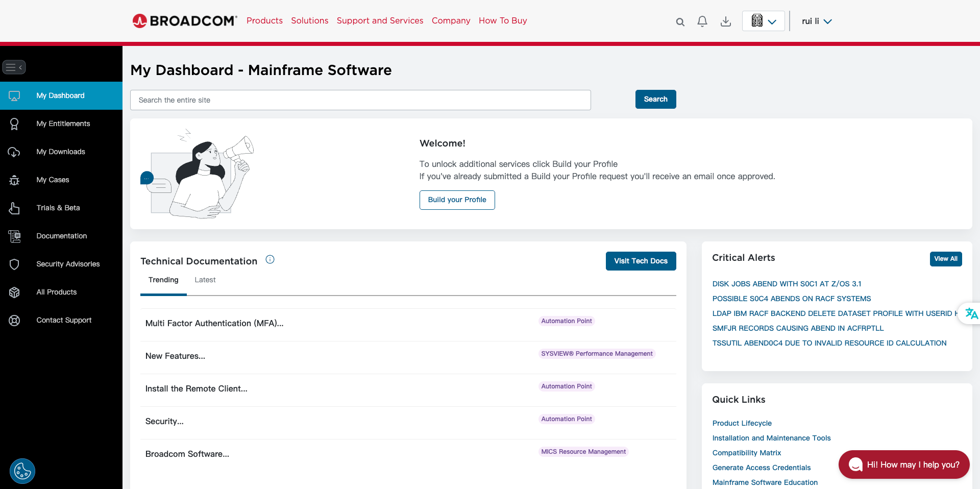Open Mainframe Software Education link
Image resolution: width=980 pixels, height=489 pixels.
(765, 483)
